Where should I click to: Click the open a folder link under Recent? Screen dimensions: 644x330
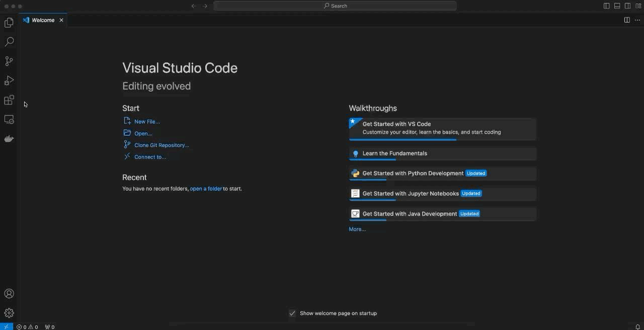click(206, 189)
